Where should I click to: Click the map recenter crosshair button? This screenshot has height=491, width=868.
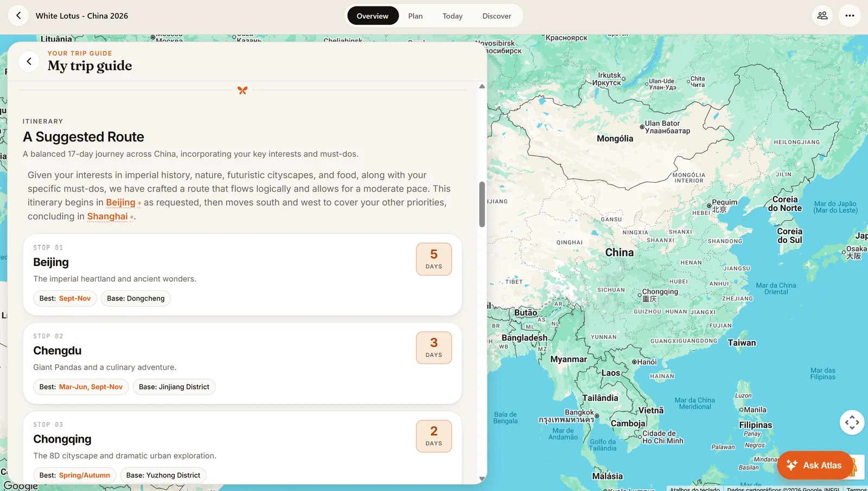[852, 422]
